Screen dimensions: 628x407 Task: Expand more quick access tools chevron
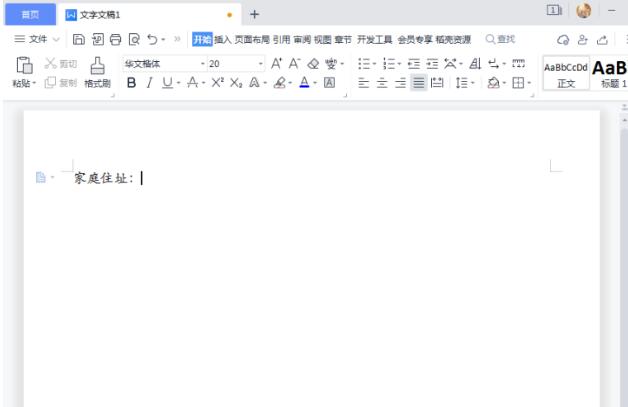click(177, 39)
